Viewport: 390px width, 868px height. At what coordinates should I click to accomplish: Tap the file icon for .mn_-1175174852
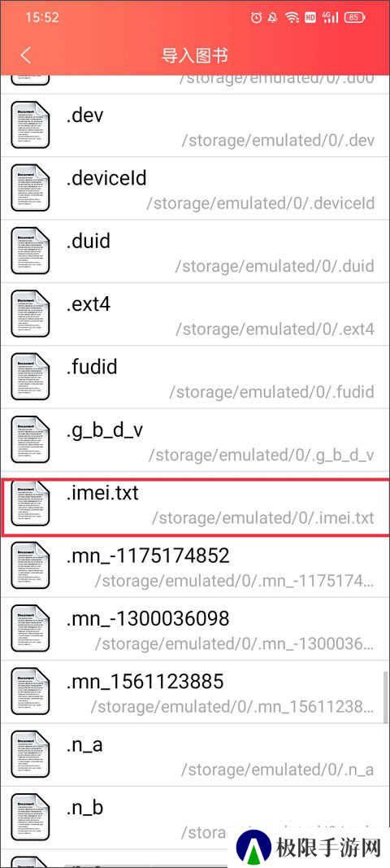[31, 565]
